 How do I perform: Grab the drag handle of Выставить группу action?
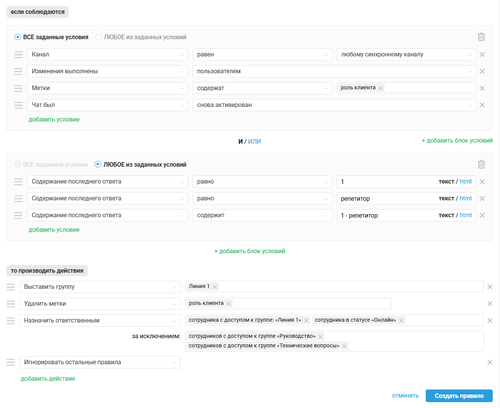pyautogui.click(x=11, y=287)
